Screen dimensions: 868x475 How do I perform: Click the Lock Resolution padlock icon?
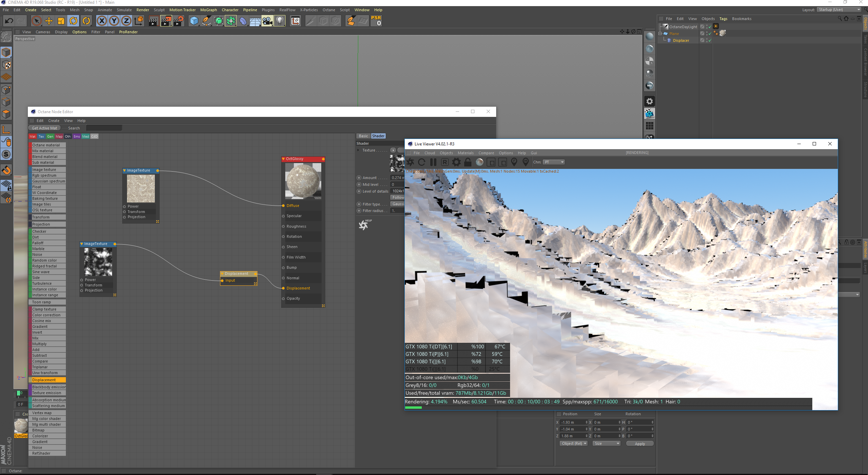pos(468,162)
